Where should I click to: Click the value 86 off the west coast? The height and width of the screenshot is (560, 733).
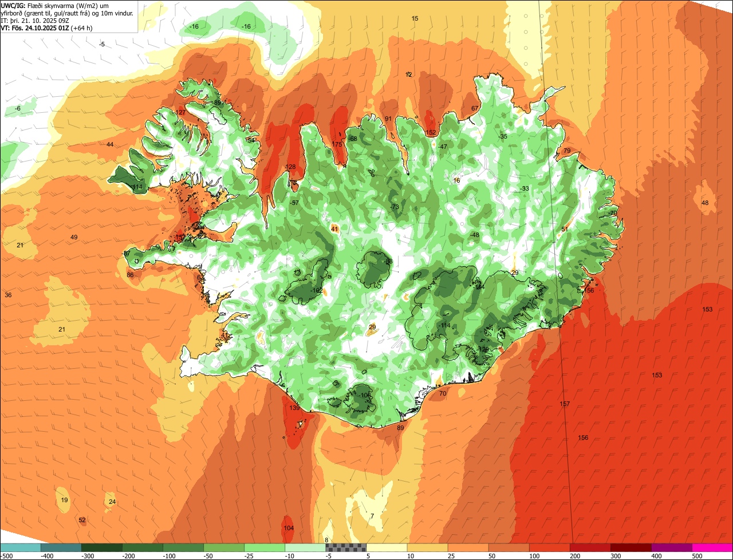[x=130, y=275]
